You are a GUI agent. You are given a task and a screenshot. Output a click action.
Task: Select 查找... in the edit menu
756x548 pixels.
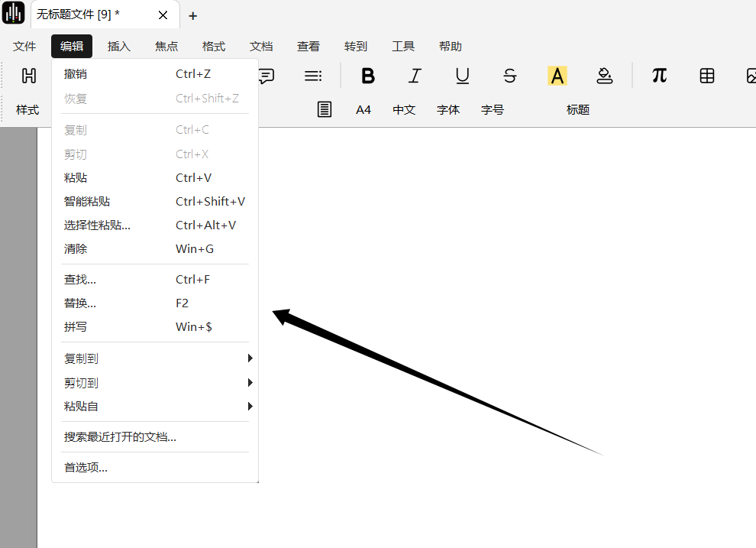coord(80,280)
